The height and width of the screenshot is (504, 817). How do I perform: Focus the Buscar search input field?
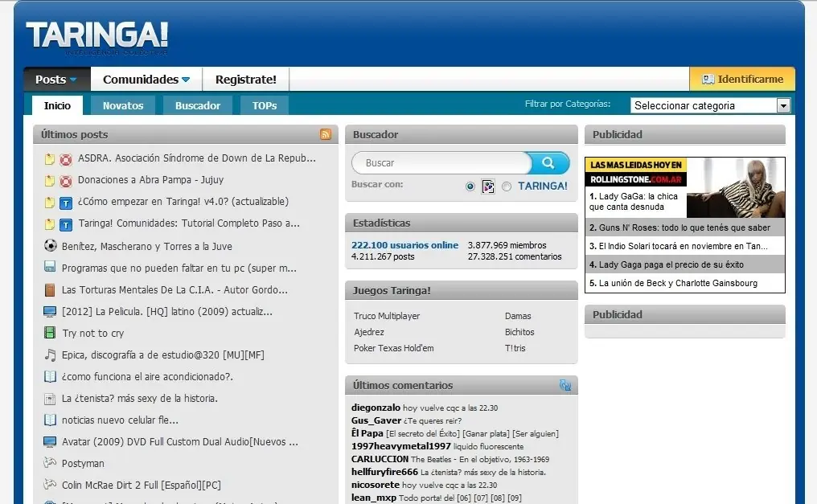441,163
